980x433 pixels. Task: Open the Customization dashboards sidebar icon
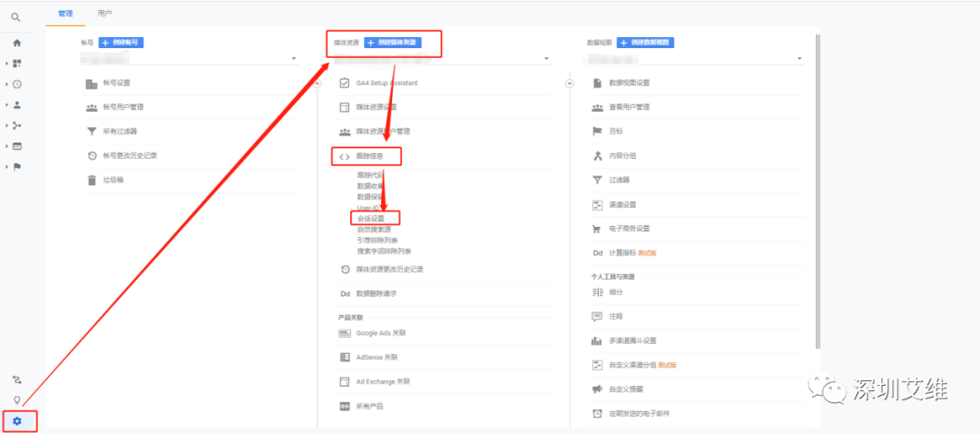pos(17,64)
